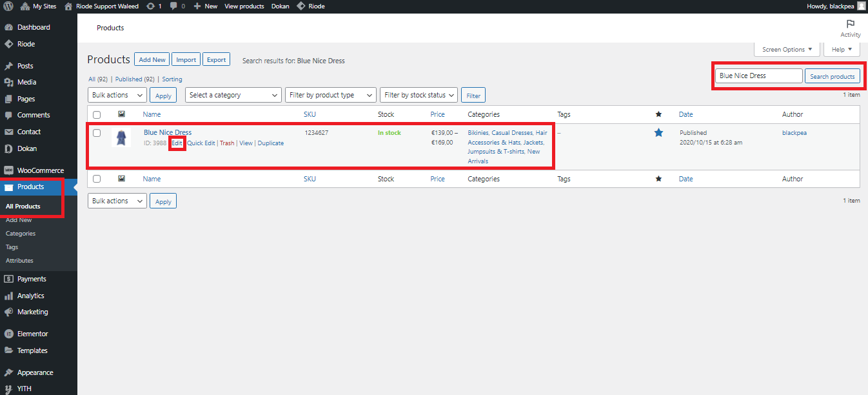Click the Add New product button
The height and width of the screenshot is (395, 868).
pyautogui.click(x=152, y=59)
